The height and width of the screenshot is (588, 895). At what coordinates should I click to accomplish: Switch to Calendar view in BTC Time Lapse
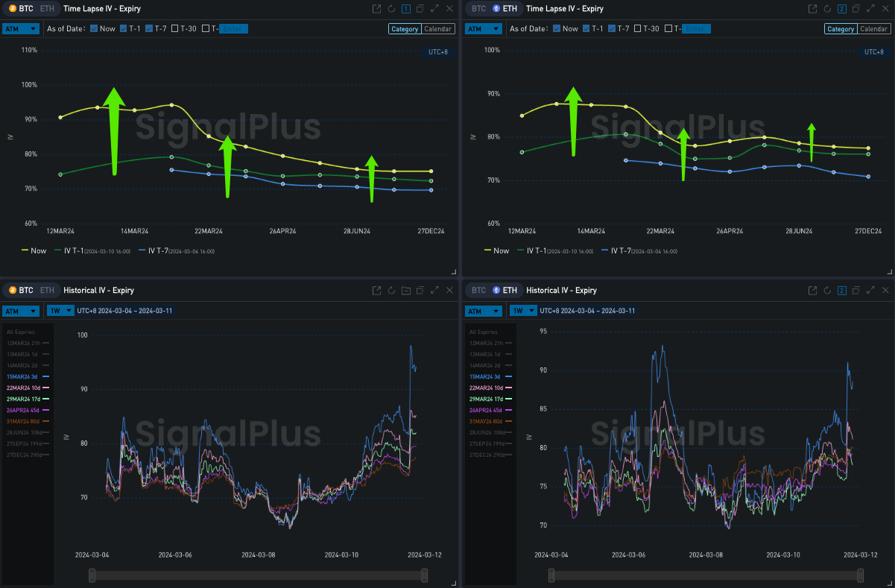point(438,29)
